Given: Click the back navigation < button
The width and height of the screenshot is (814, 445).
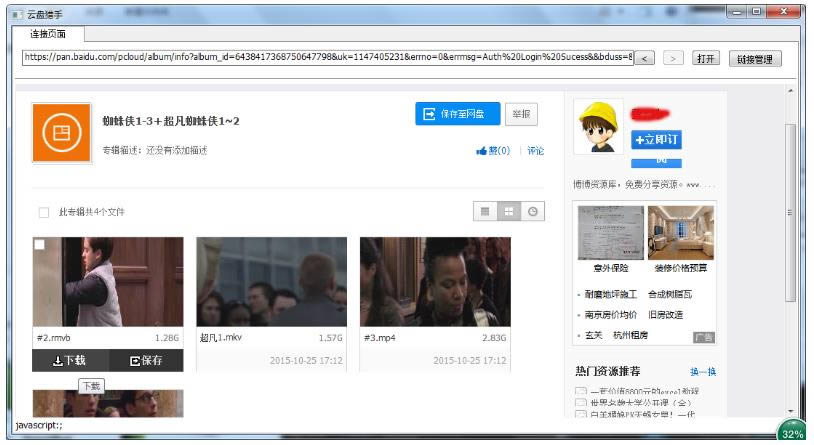Looking at the screenshot, I should [645, 59].
